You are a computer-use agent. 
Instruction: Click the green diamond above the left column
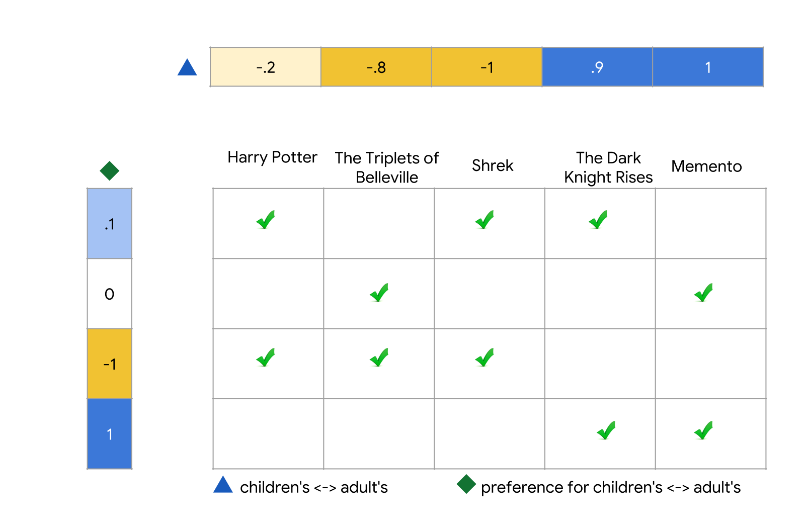(x=109, y=170)
